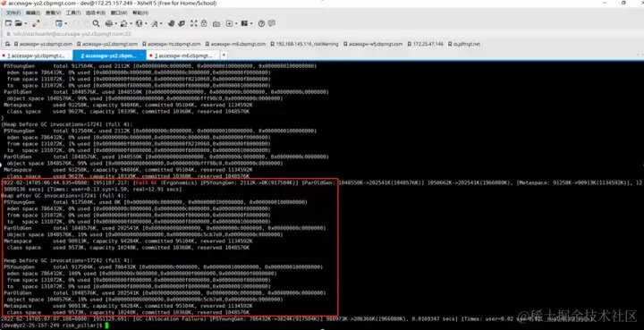Select tab 2 accessgw-yz2.cbpm...
Screen dimensions: 644x330
(x=109, y=55)
